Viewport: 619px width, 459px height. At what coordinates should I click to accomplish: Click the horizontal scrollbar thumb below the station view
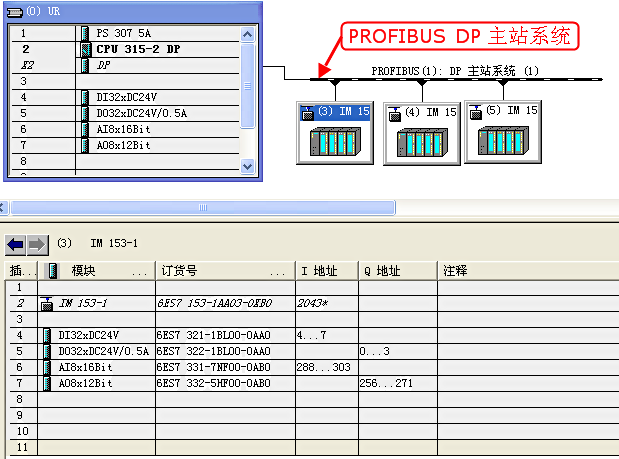coord(203,208)
